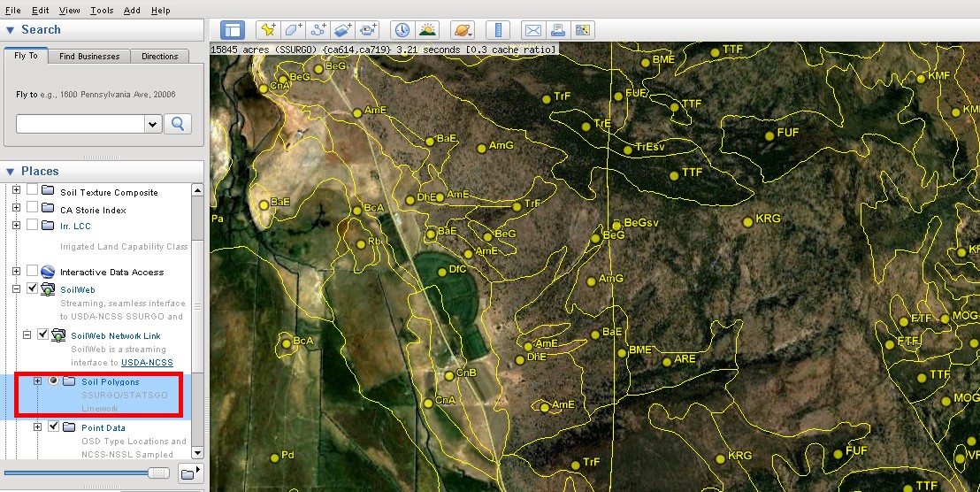Add a new placemark pin
This screenshot has height=492, width=980.
tap(268, 30)
